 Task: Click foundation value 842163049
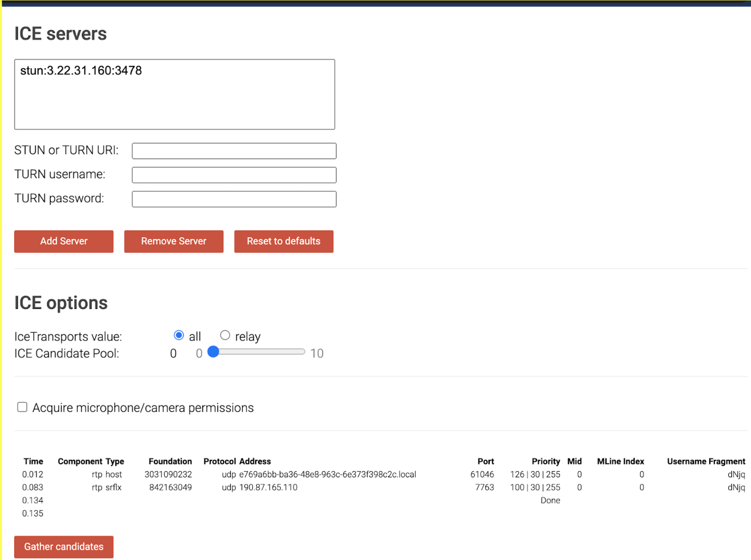coord(170,488)
